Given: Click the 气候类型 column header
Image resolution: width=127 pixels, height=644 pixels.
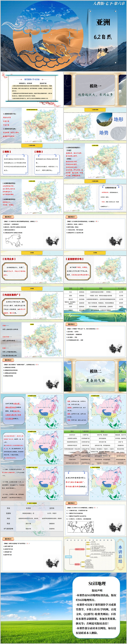Looking at the screenshot, I should click(85, 431).
